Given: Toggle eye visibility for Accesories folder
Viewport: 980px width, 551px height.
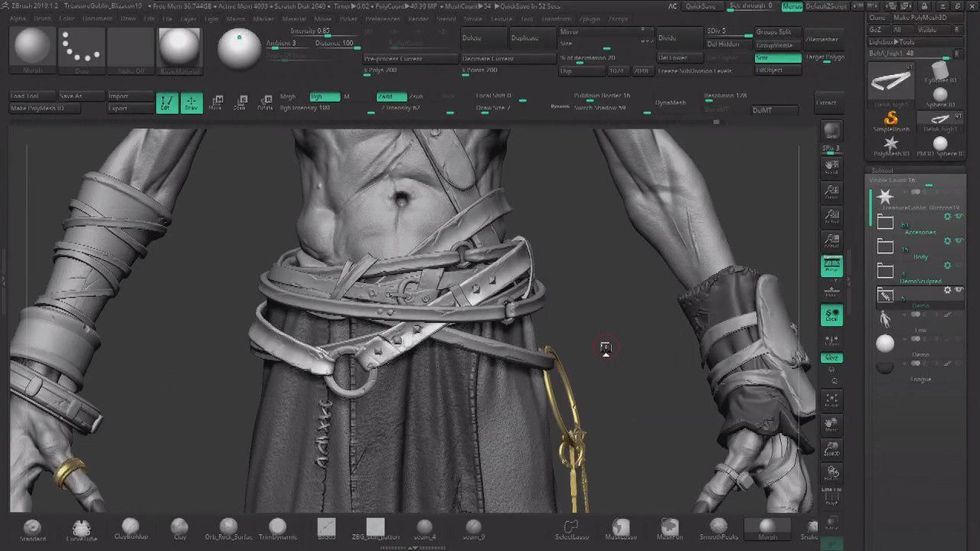Looking at the screenshot, I should (x=959, y=217).
